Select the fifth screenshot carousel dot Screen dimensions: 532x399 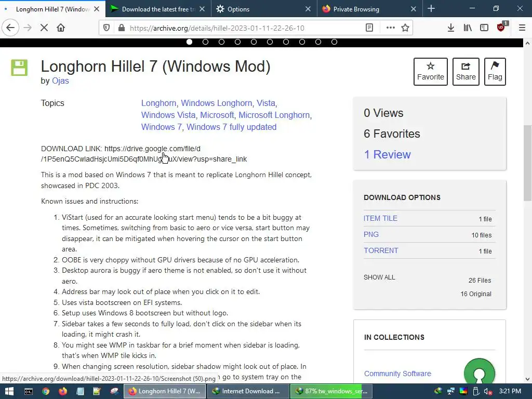click(254, 42)
